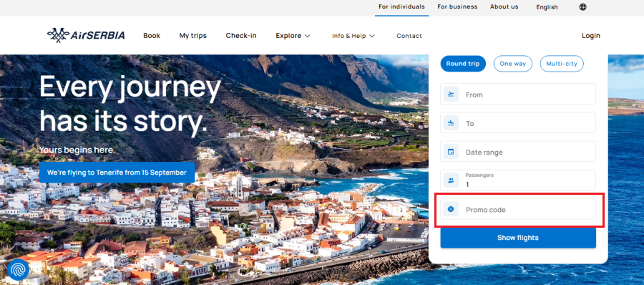
Task: Switch to the For individuals tab
Action: 401,6
